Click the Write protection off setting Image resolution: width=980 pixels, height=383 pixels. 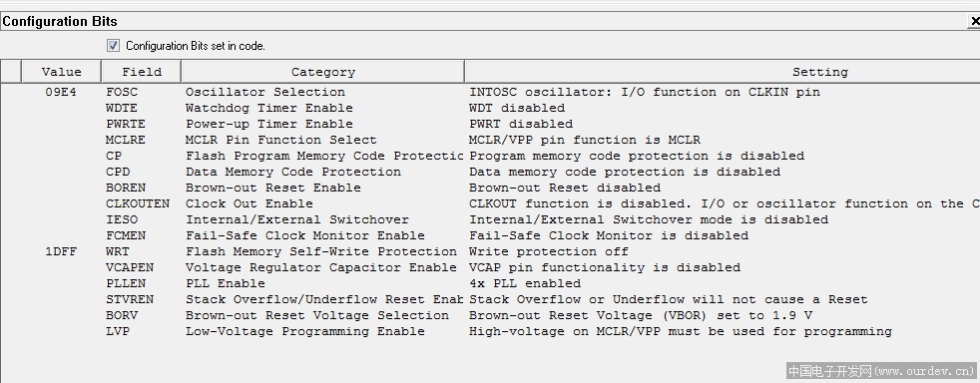(x=548, y=251)
